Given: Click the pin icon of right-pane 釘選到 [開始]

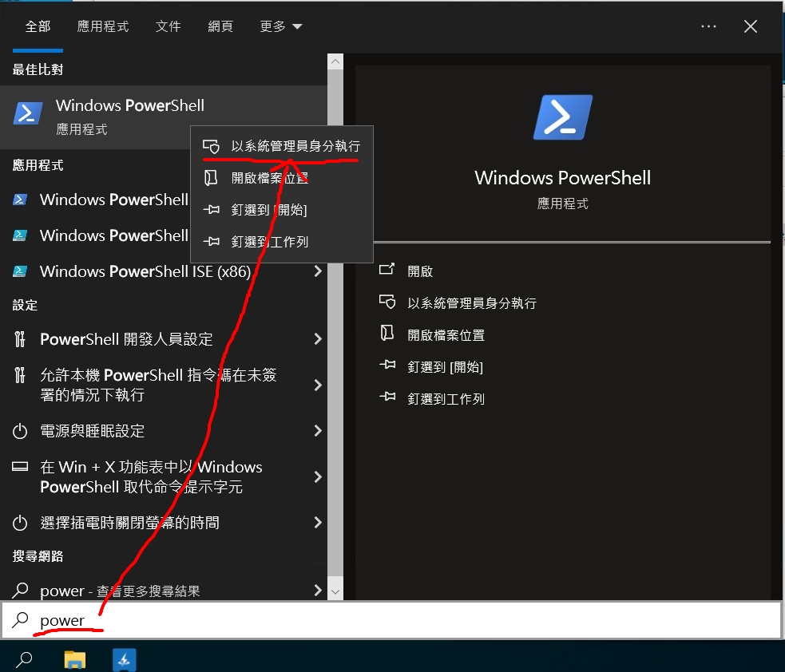Looking at the screenshot, I should 387,366.
